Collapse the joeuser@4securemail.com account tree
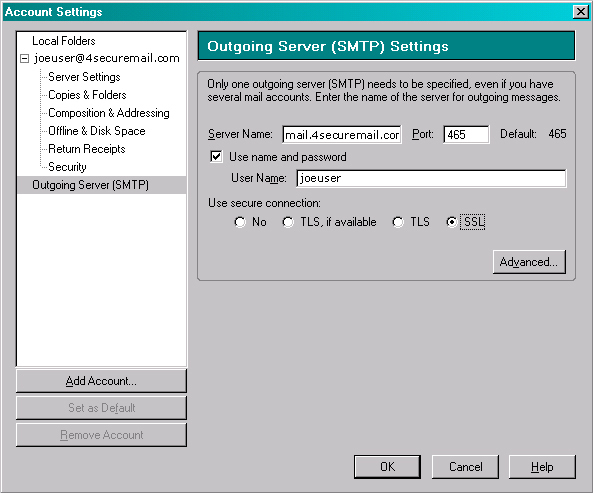Screen dimensions: 593x493 click(x=25, y=59)
